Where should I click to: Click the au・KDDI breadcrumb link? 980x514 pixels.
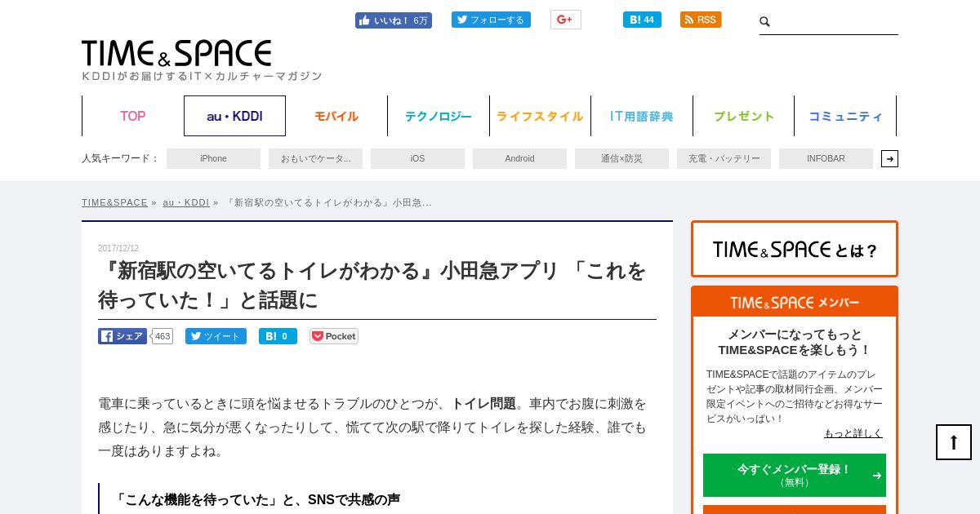coord(185,202)
